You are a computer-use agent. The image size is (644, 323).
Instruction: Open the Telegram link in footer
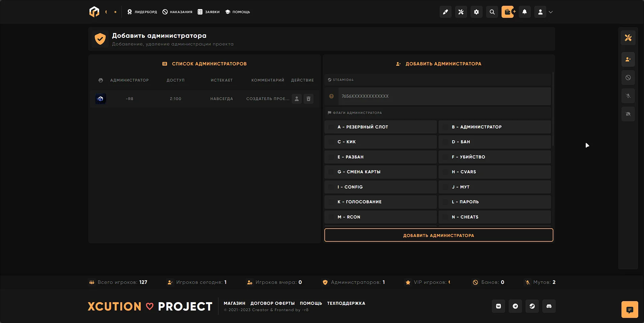pyautogui.click(x=515, y=306)
